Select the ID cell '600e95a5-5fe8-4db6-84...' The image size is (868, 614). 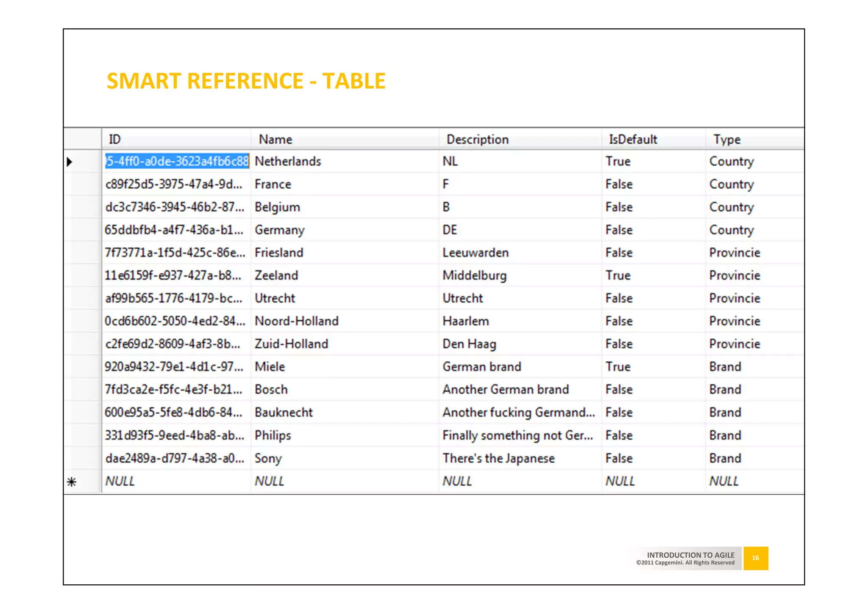pyautogui.click(x=176, y=413)
